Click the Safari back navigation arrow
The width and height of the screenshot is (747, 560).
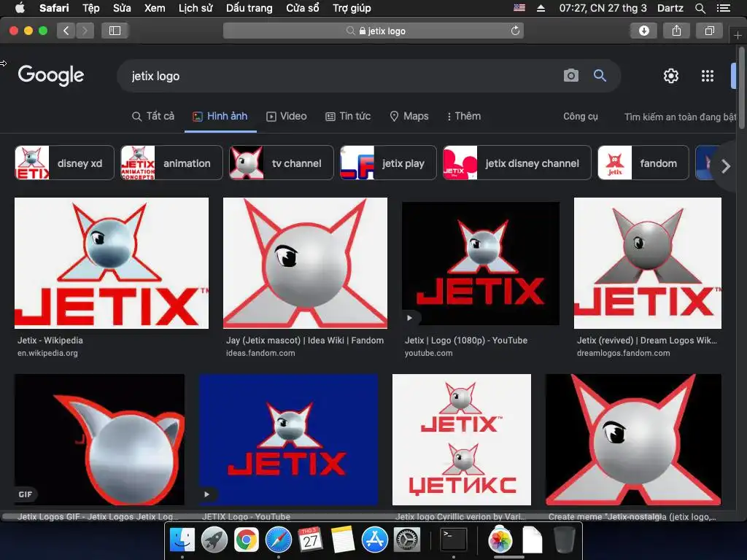pos(66,31)
